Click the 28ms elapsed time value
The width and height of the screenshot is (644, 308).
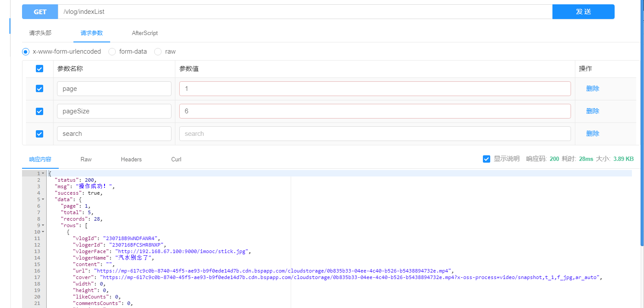pos(586,159)
